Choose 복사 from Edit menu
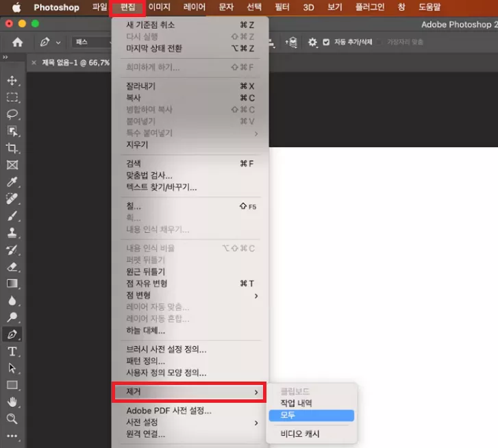Screen dimensions: 498x448 pos(190,98)
